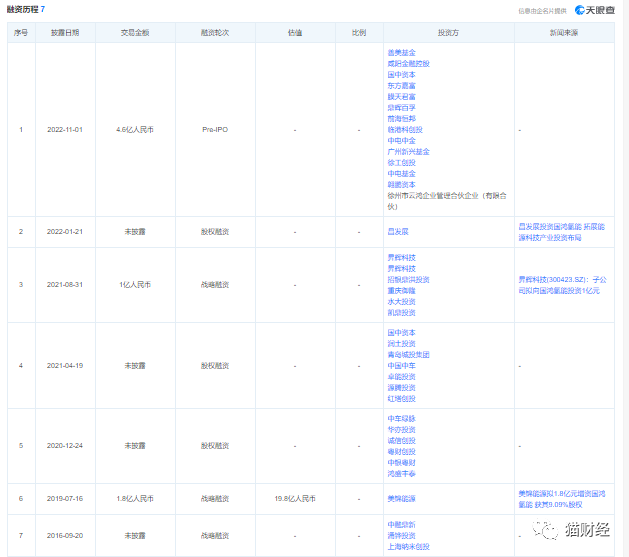629x557 pixels.
Task: Open investor link 美锦能源
Action: (x=401, y=498)
